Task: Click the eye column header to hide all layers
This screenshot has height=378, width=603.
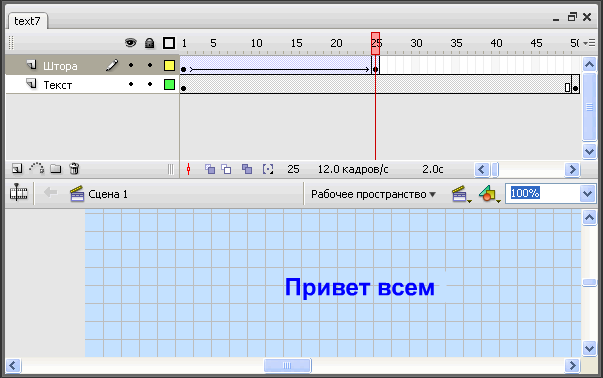Action: click(131, 43)
